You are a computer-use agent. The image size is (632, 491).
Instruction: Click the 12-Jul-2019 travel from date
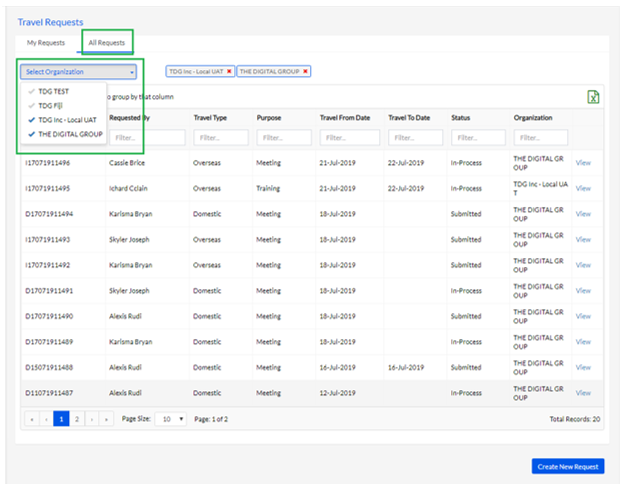[x=337, y=393]
